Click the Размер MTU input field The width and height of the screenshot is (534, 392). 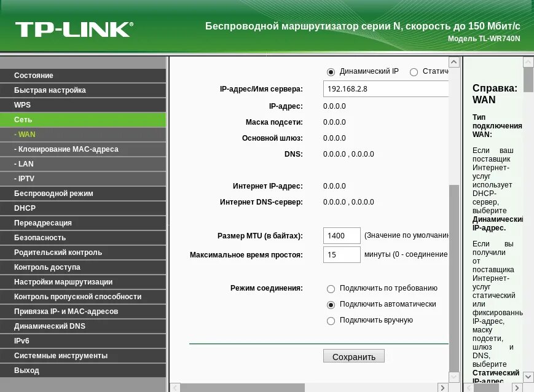pos(342,235)
